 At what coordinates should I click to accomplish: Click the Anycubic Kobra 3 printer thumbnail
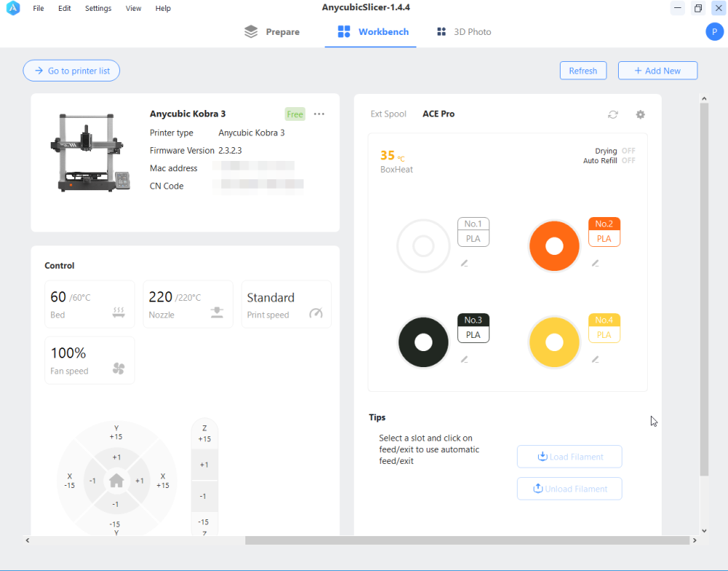coord(90,152)
